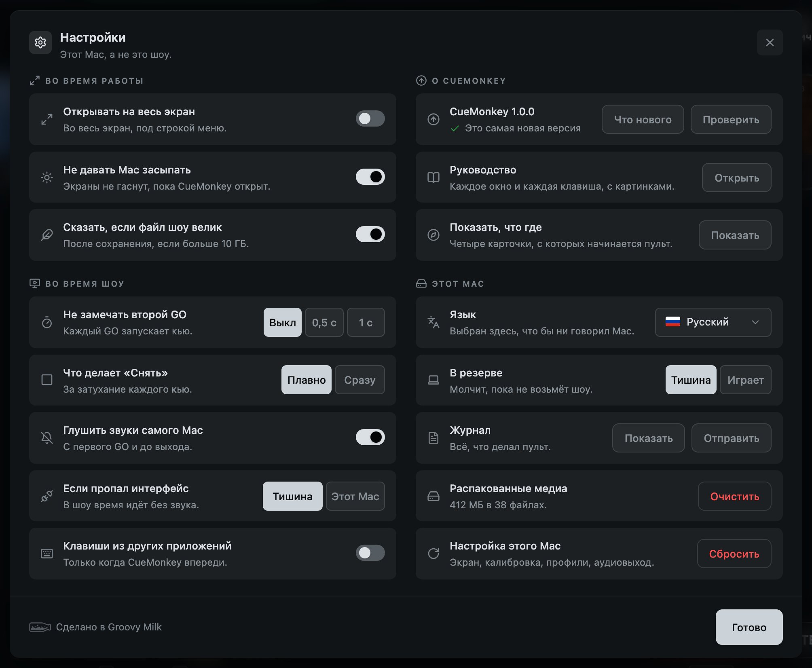Screen dimensions: 812x668
Task: Open the Русский language dropdown
Action: click(x=713, y=322)
